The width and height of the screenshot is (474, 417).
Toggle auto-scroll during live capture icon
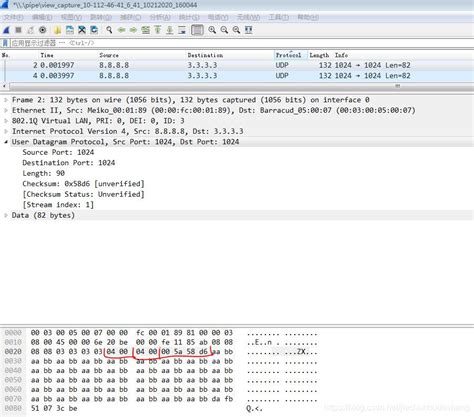[182, 30]
